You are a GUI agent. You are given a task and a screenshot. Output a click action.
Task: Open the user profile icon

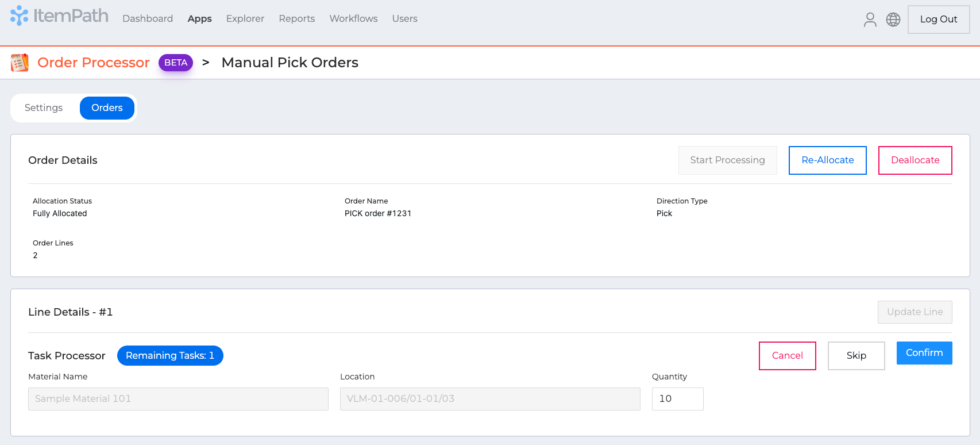870,20
